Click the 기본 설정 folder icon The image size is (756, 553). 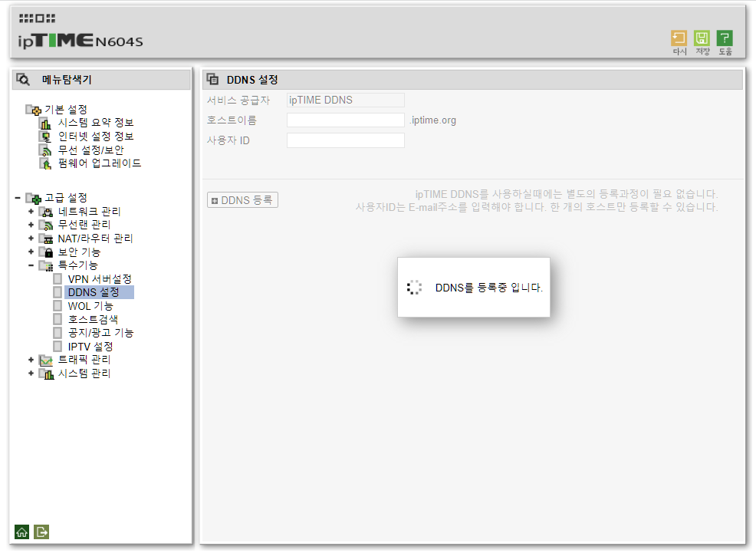(x=33, y=110)
